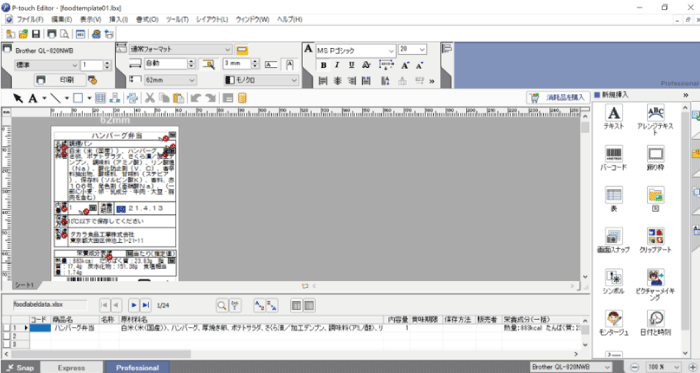The height and width of the screenshot is (373, 700).
Task: Open the font size 20 dropdown
Action: (x=412, y=49)
